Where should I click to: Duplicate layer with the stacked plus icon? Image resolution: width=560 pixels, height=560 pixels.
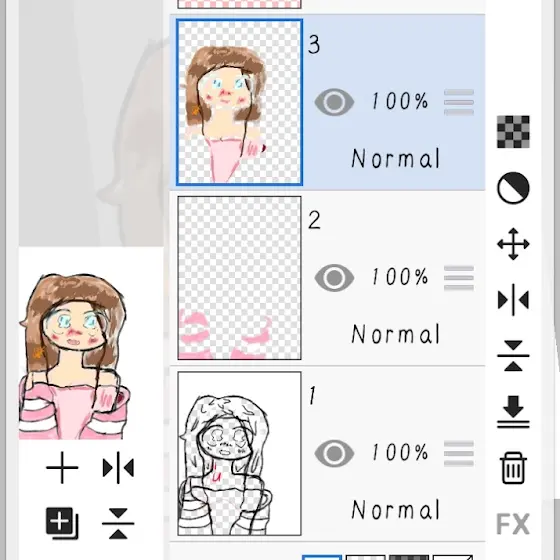62,523
